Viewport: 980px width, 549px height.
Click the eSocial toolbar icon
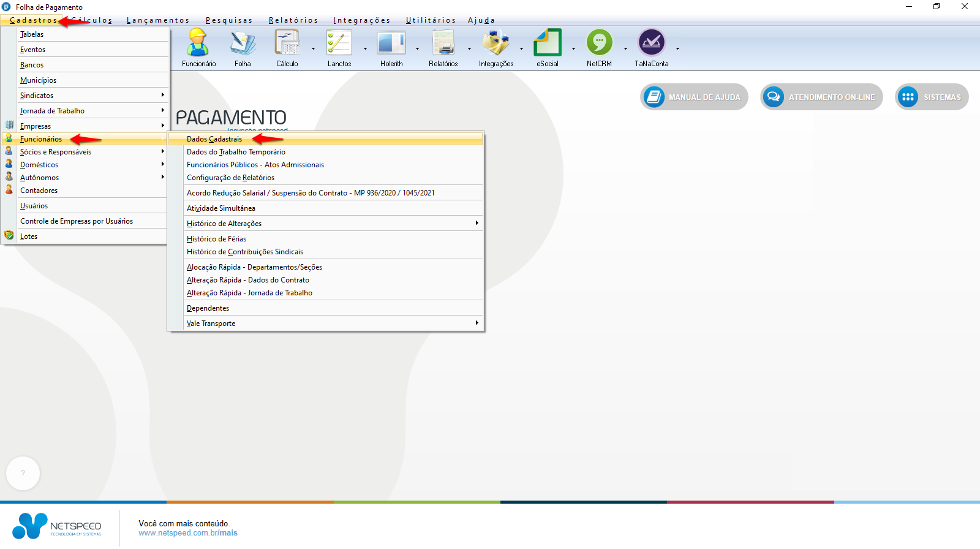tap(547, 44)
